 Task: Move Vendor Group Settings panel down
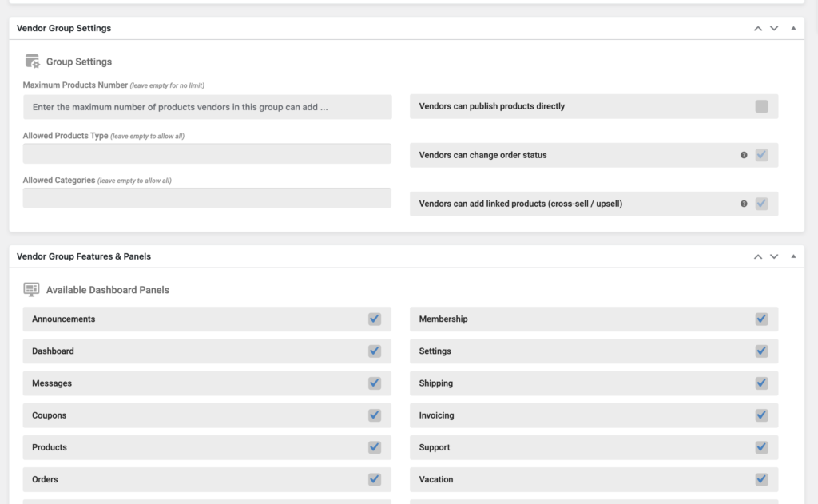click(x=774, y=28)
